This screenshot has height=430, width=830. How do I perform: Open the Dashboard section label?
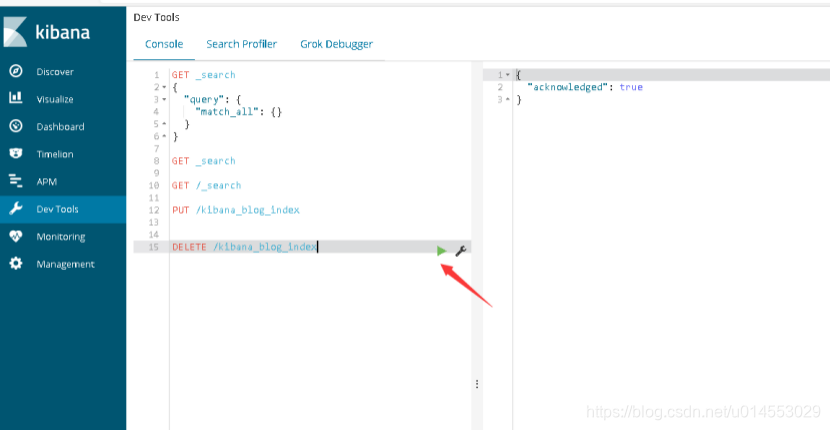tap(60, 127)
